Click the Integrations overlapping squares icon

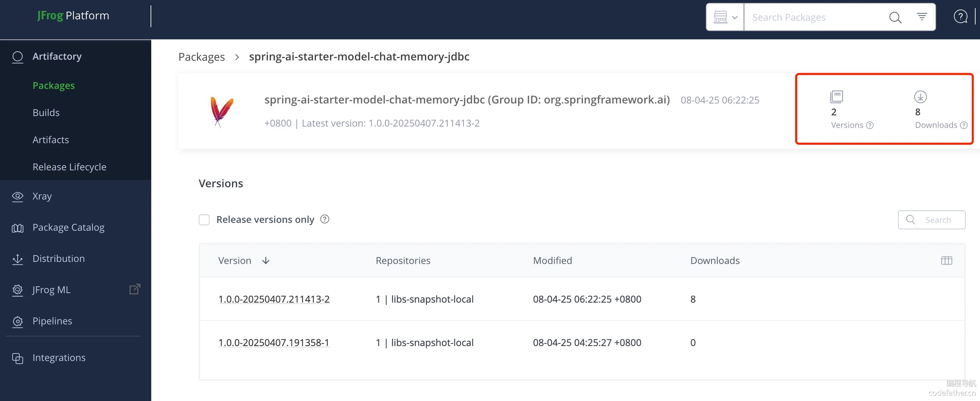(18, 358)
